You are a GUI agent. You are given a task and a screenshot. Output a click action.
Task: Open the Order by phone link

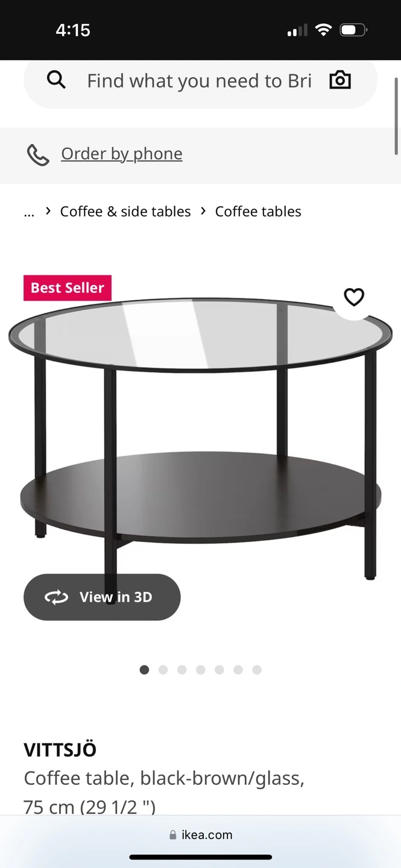point(122,154)
